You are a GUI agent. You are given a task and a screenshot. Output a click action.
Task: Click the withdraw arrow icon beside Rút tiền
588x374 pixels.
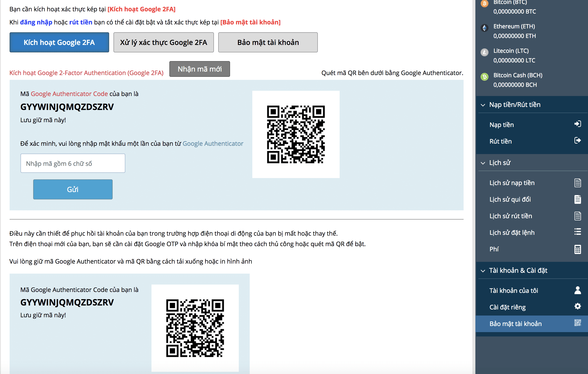point(578,140)
